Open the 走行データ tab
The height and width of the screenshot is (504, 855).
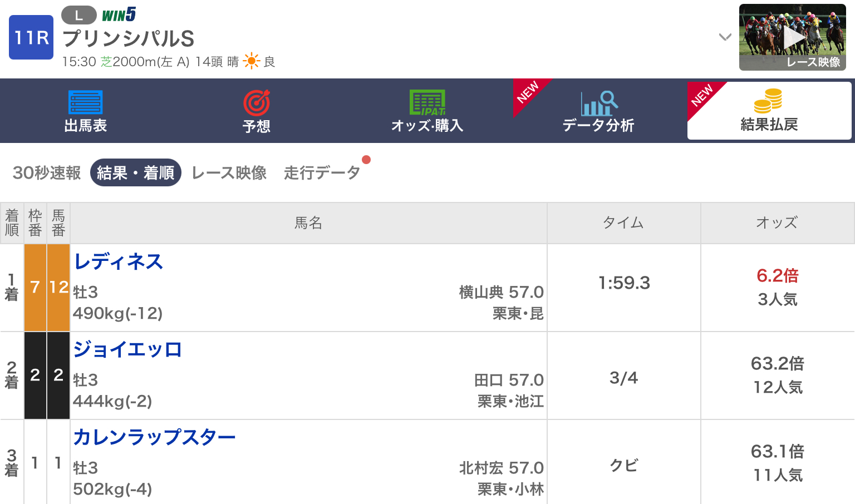point(322,172)
